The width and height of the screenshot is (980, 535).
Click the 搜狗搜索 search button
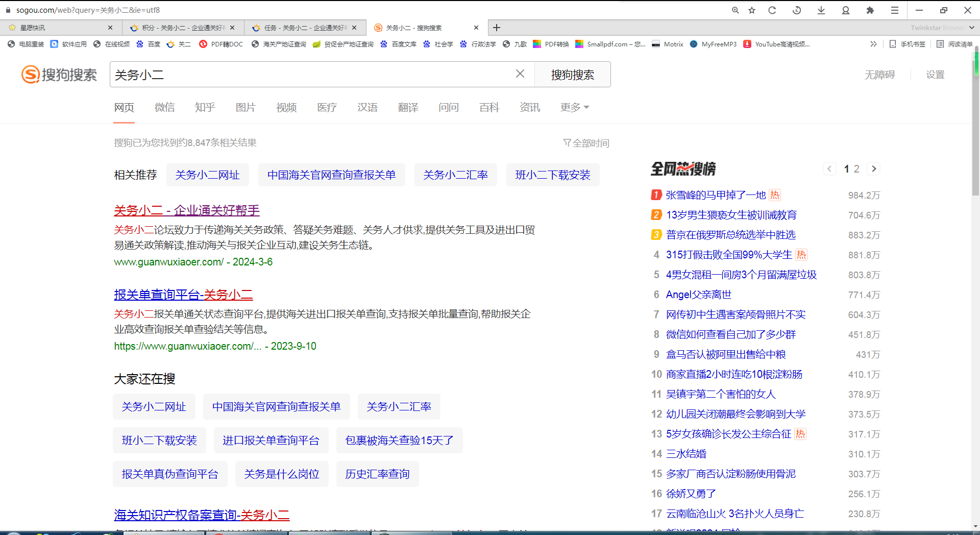(573, 75)
